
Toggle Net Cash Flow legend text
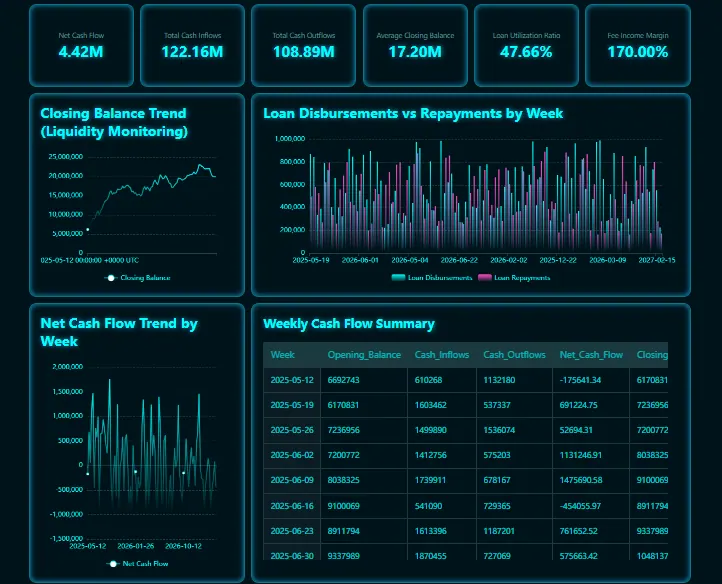click(144, 564)
